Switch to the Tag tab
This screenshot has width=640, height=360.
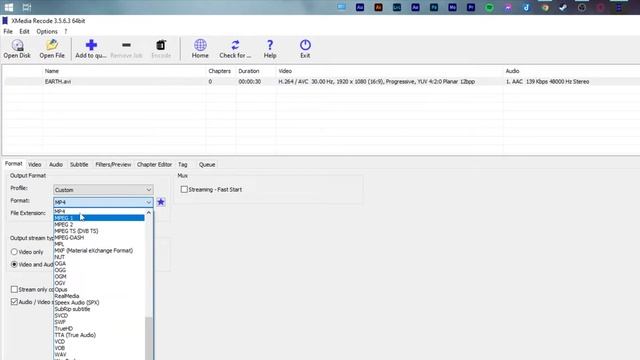coord(182,164)
